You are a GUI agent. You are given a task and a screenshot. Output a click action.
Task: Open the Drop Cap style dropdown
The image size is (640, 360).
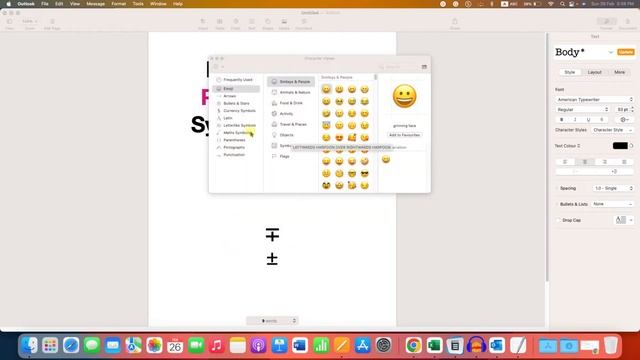click(624, 220)
